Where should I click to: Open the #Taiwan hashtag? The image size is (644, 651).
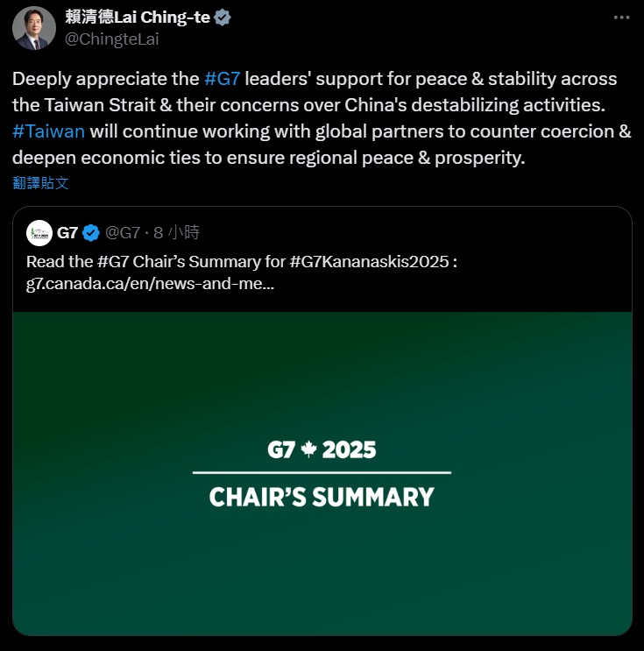pyautogui.click(x=49, y=131)
